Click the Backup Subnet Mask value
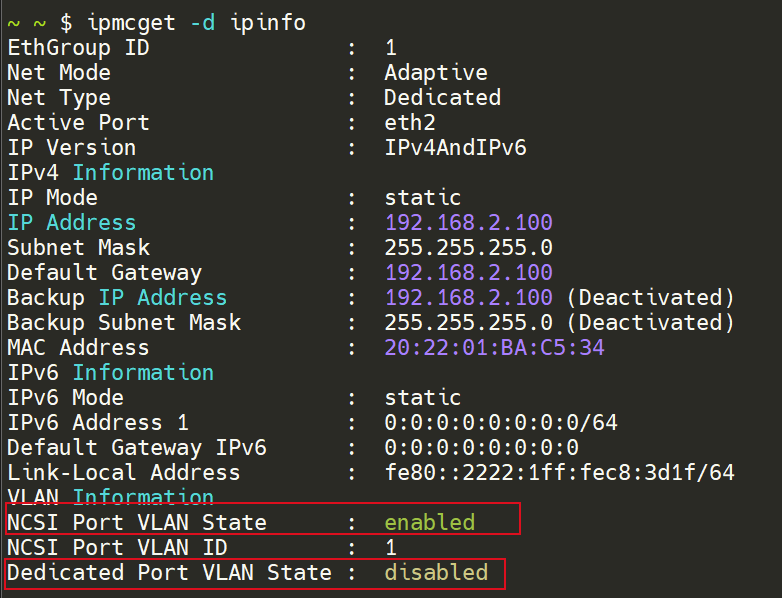The width and height of the screenshot is (782, 598). pyautogui.click(x=468, y=322)
